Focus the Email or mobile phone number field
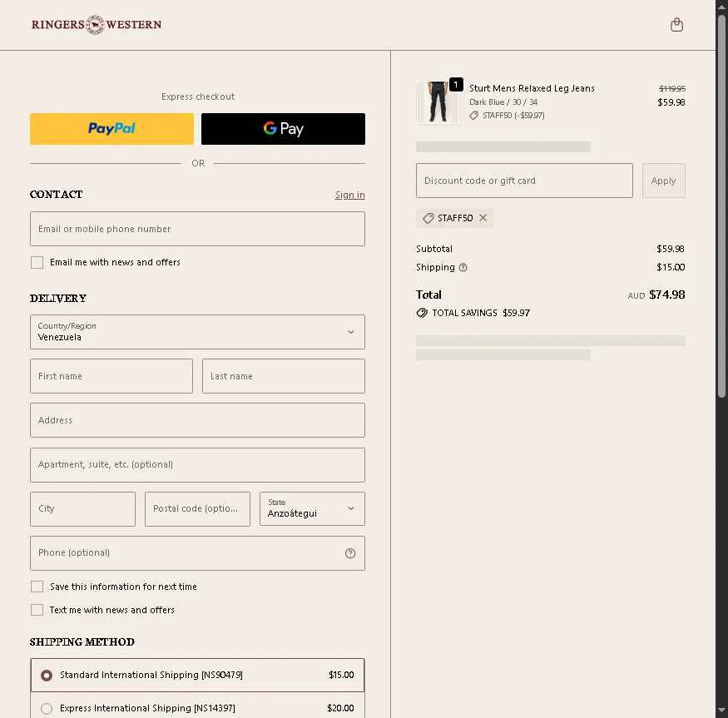 click(x=197, y=229)
